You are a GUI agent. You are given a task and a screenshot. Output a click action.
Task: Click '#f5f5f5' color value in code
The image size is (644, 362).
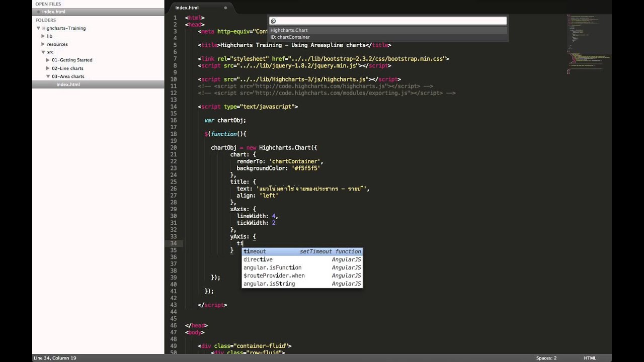(x=306, y=168)
